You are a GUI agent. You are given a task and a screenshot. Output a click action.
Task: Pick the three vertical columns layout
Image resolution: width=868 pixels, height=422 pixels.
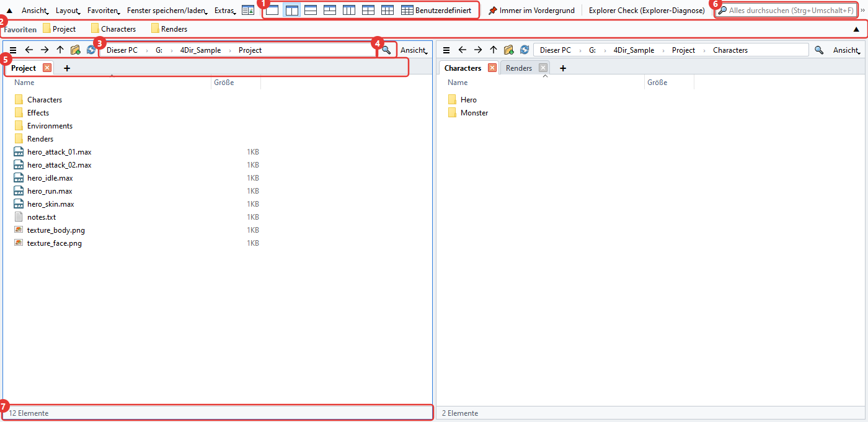(x=349, y=10)
